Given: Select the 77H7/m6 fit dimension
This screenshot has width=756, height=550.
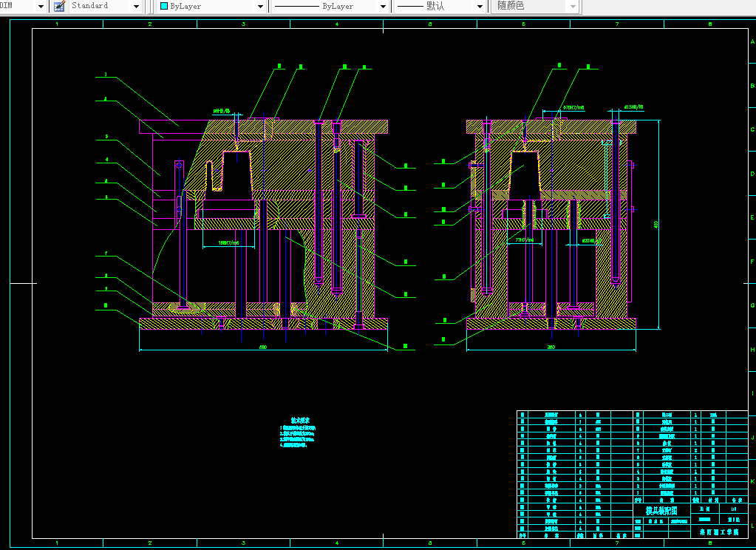Looking at the screenshot, I should [525, 240].
